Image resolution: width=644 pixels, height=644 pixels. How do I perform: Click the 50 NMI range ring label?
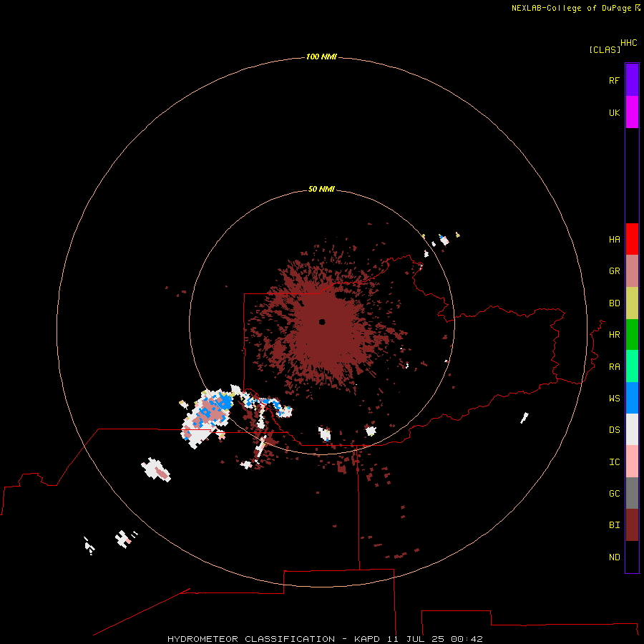[x=321, y=189]
